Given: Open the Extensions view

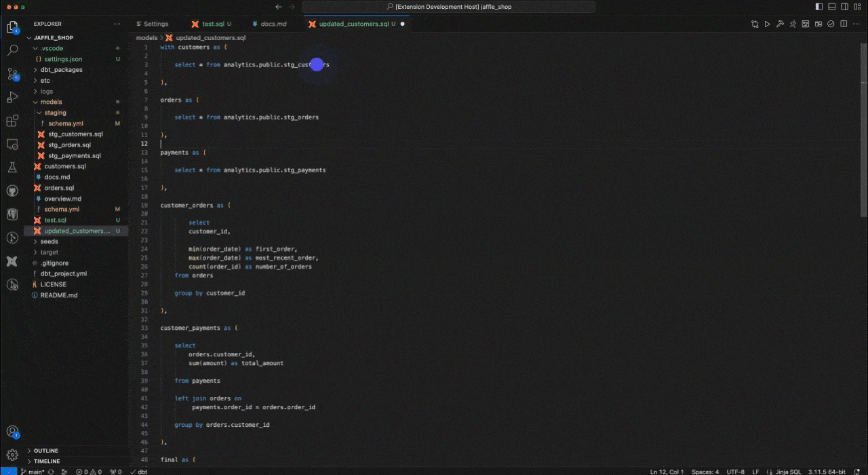Looking at the screenshot, I should 12,121.
